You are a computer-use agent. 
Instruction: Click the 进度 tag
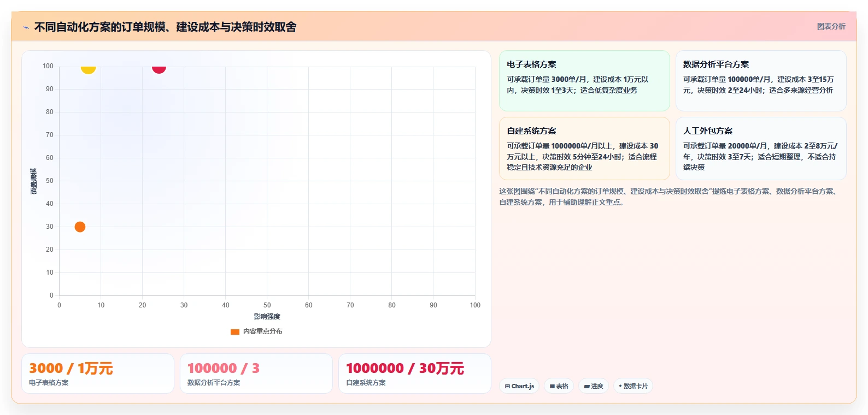pos(594,386)
